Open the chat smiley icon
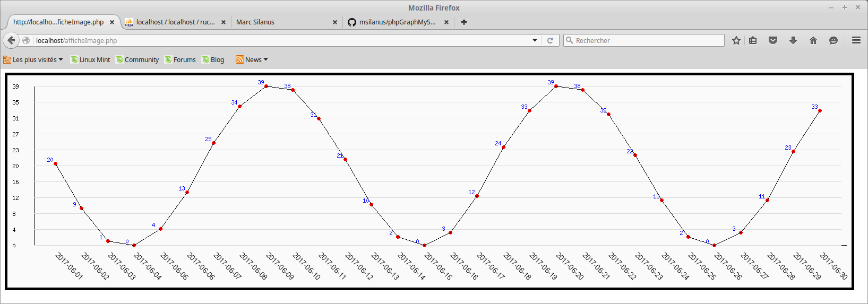 pos(833,40)
